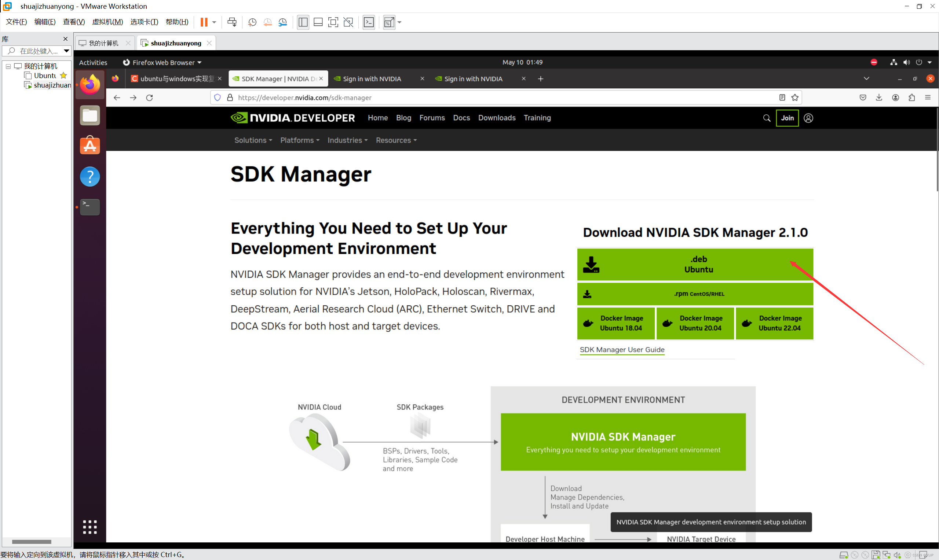Open VMware snapshot manager icon

(282, 22)
